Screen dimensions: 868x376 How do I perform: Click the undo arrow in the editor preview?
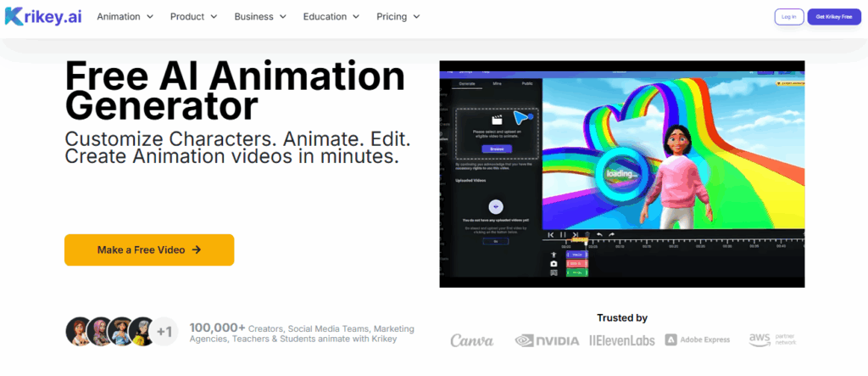599,234
